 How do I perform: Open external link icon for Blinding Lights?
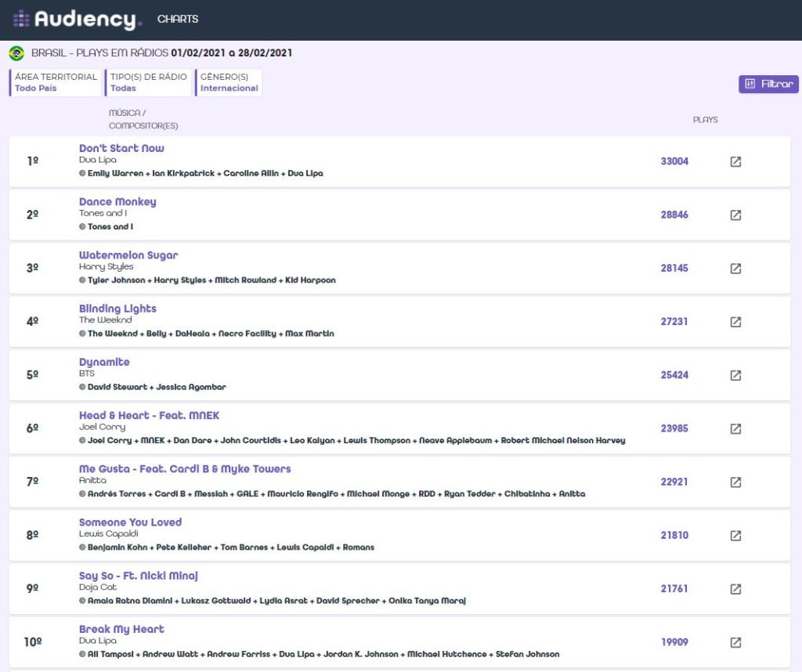(x=735, y=321)
